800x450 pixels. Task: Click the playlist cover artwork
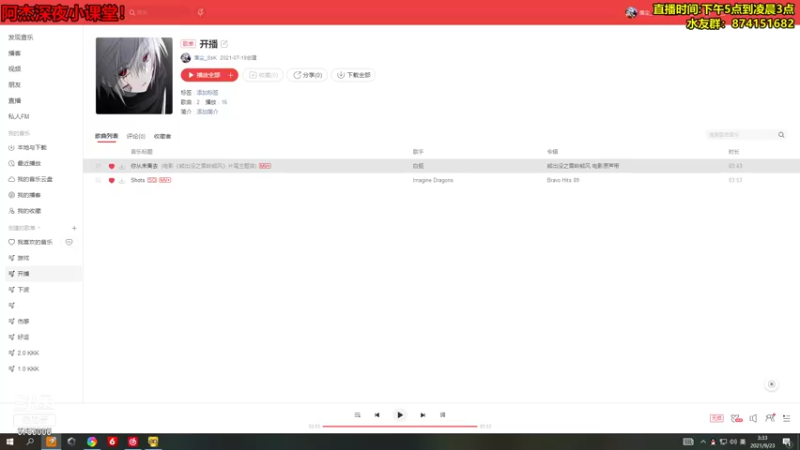(134, 76)
